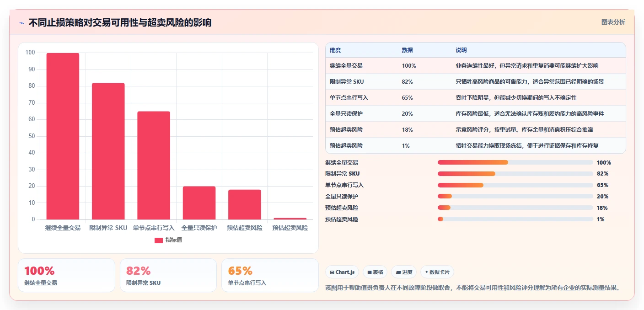Click the 说明 table column header

point(461,50)
